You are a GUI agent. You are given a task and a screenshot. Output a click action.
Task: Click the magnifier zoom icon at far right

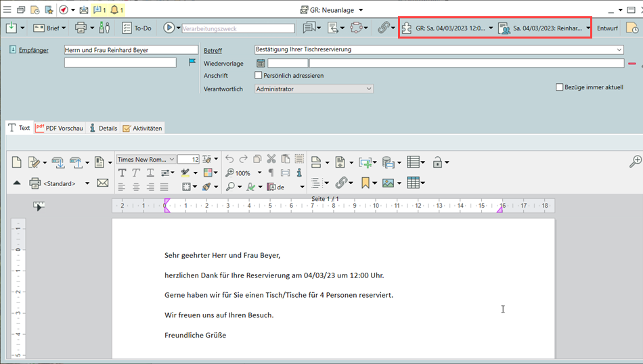tap(635, 162)
